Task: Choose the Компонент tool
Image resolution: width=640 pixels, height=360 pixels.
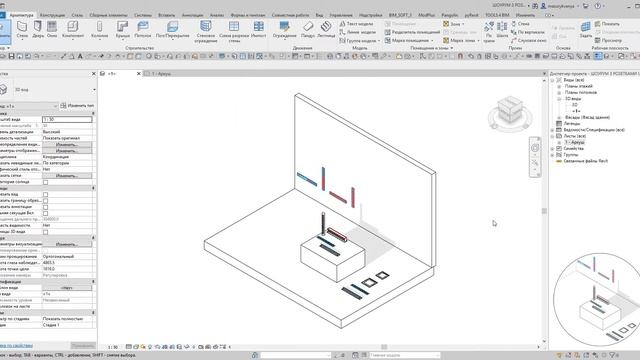Action: point(73,29)
